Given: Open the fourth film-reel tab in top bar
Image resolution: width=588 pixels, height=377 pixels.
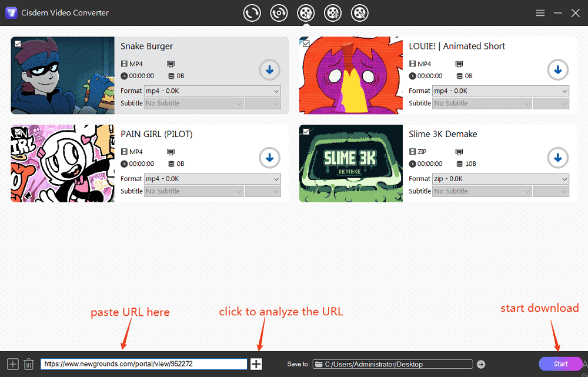Looking at the screenshot, I should [333, 13].
